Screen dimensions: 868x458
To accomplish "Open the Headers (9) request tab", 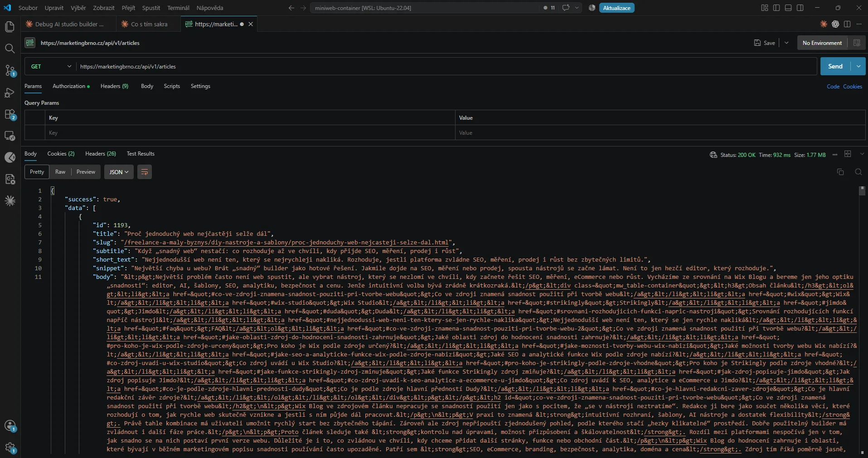I will (x=114, y=86).
